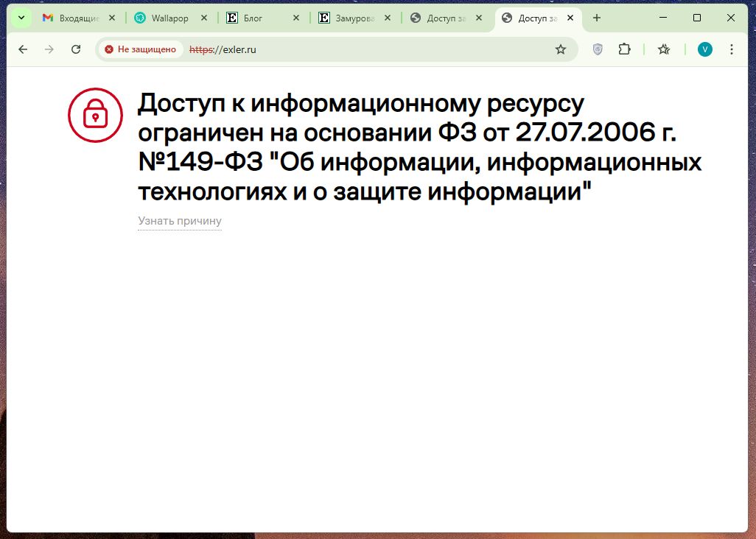This screenshot has width=756, height=539.
Task: Open Chrome's three-dot menu
Action: (732, 49)
